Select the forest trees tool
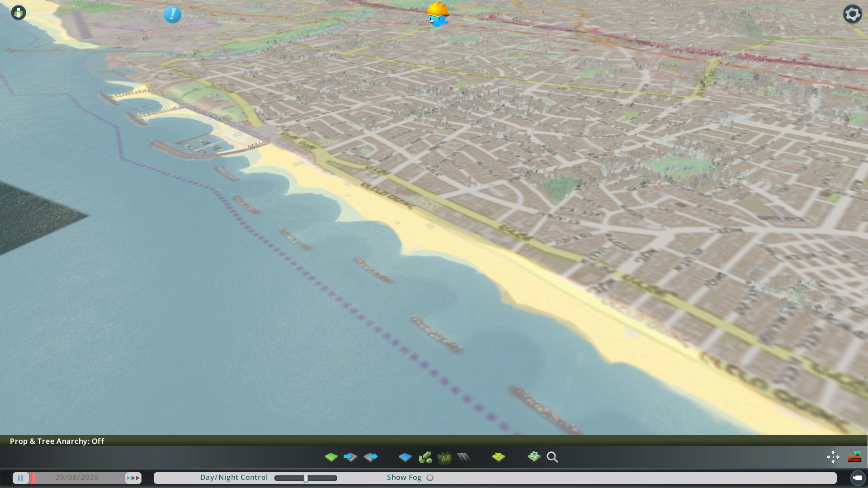Screen dimensions: 868x488 pyautogui.click(x=444, y=457)
